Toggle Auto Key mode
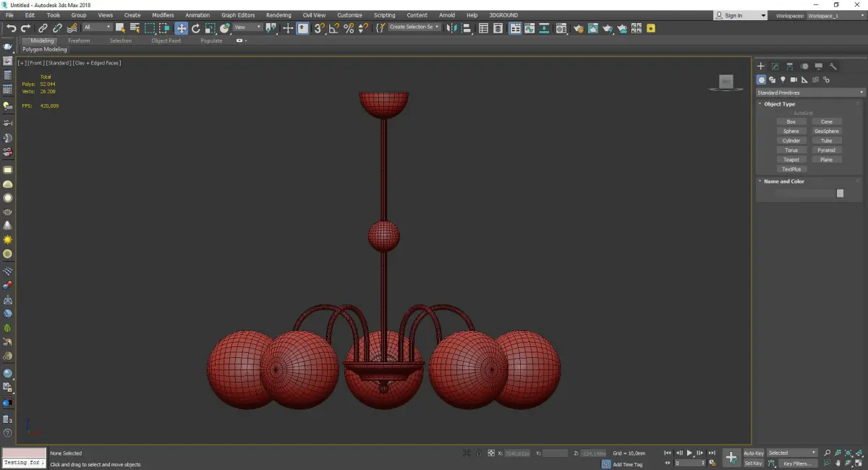This screenshot has width=868, height=470. coord(754,453)
